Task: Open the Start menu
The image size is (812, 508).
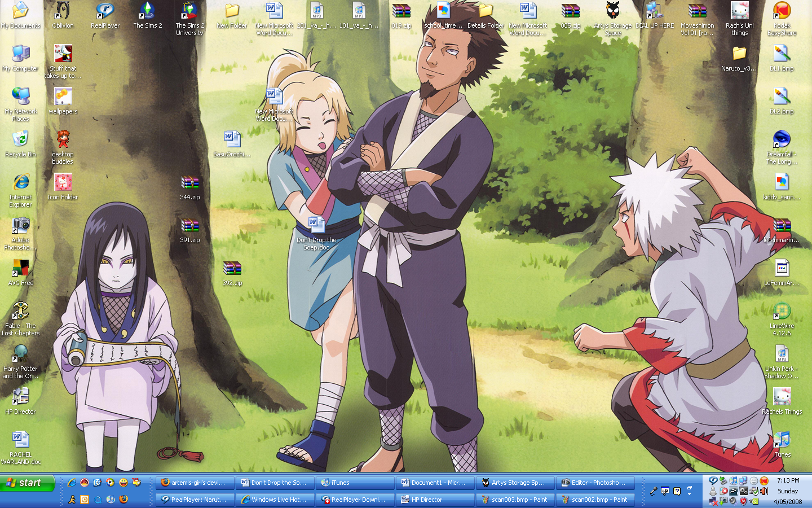Action: point(28,483)
